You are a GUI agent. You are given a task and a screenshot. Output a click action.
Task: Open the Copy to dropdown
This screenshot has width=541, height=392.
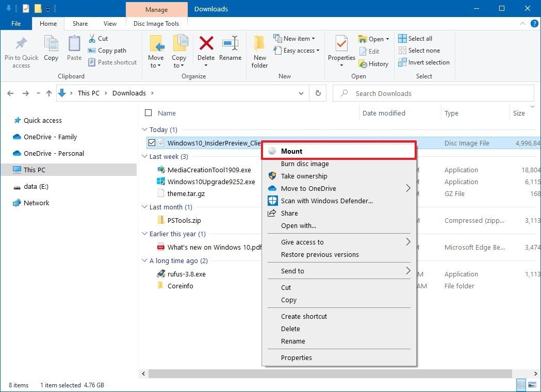(x=179, y=65)
